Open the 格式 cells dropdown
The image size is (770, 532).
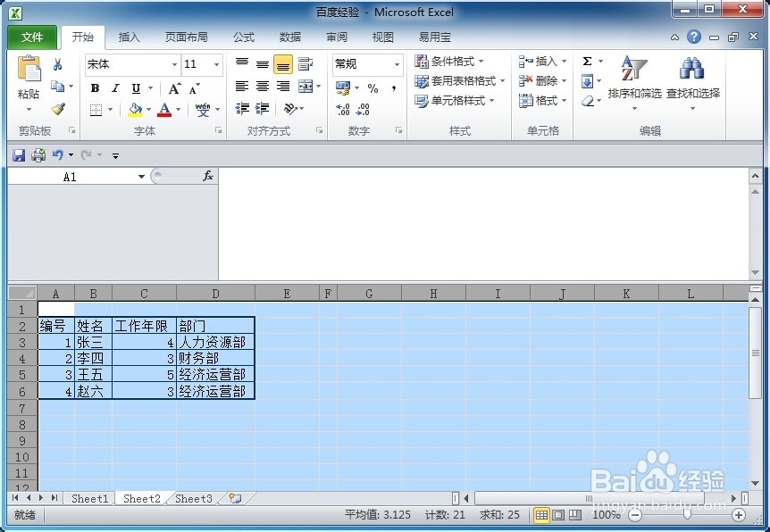tap(542, 101)
